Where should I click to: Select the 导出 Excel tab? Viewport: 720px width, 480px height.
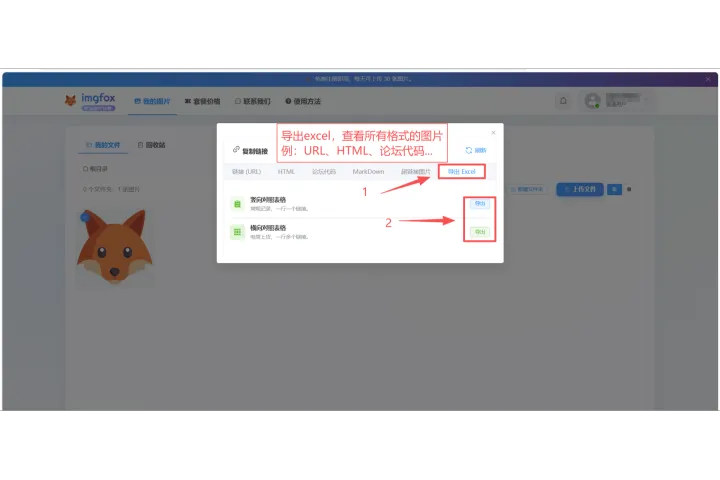[x=461, y=171]
